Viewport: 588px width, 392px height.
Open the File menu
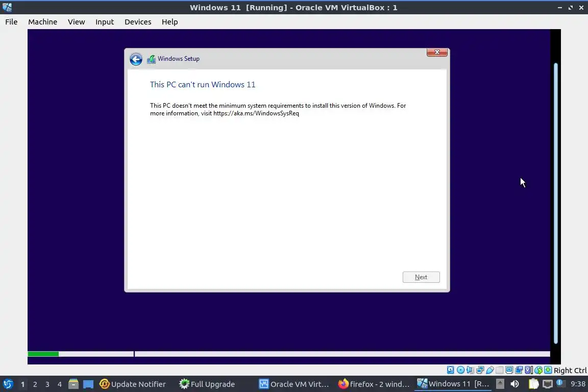11,22
